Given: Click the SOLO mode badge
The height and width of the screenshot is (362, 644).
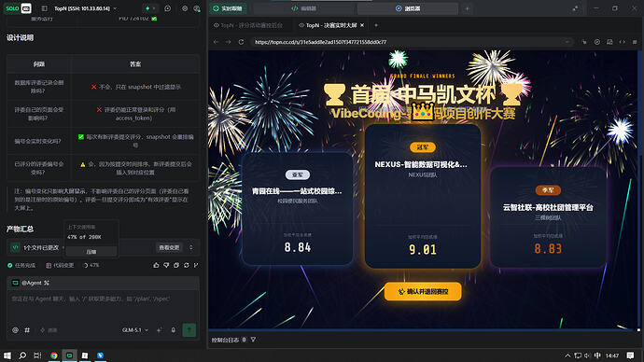Looking at the screenshot, I should tap(18, 8).
